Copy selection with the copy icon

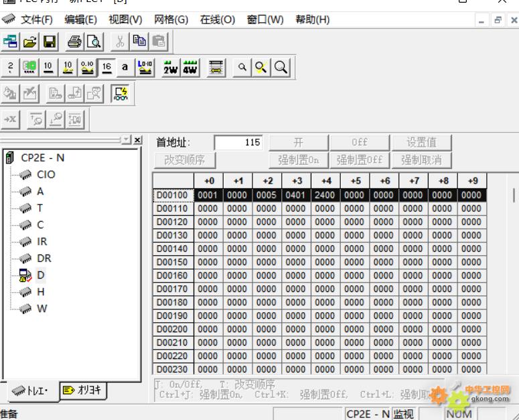(139, 42)
